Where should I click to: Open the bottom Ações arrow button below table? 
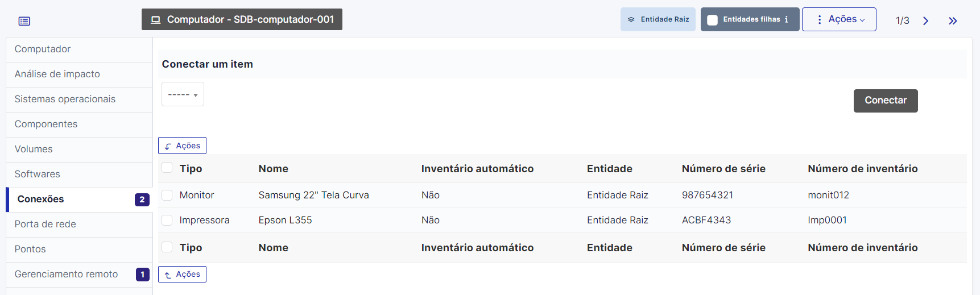coord(182,274)
